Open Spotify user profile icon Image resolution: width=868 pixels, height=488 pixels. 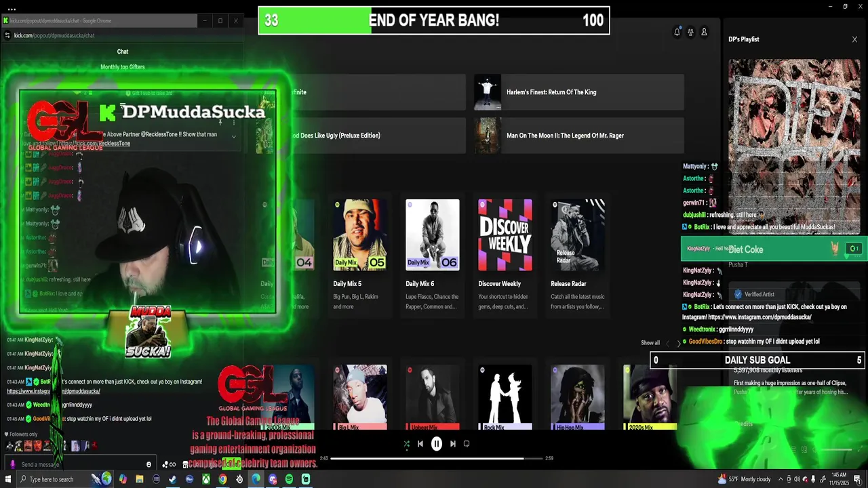tap(704, 32)
